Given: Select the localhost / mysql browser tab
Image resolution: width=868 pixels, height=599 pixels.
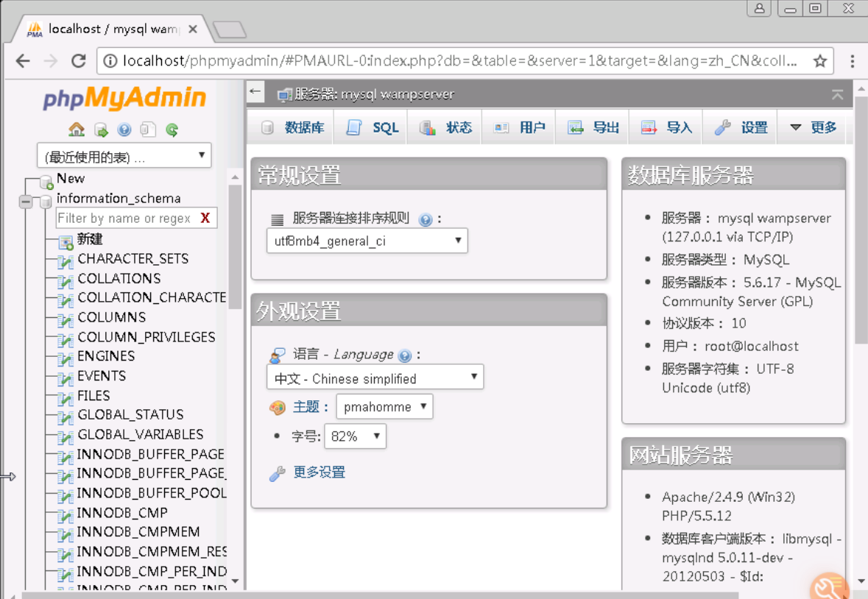Looking at the screenshot, I should 113,29.
